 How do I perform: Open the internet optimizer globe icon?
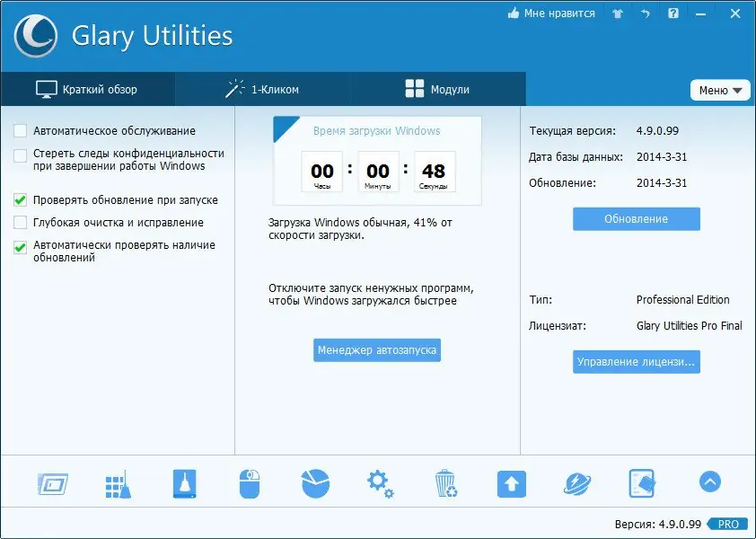576,482
